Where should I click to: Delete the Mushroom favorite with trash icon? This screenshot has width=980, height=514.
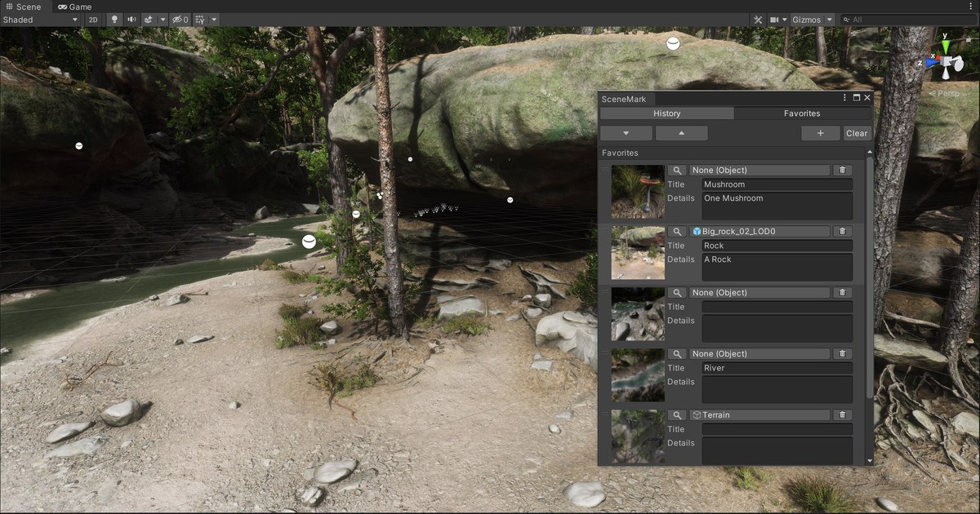pyautogui.click(x=843, y=171)
